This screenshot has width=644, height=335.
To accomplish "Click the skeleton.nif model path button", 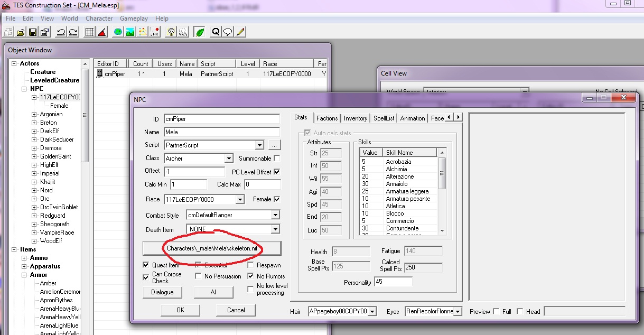I will pos(212,248).
